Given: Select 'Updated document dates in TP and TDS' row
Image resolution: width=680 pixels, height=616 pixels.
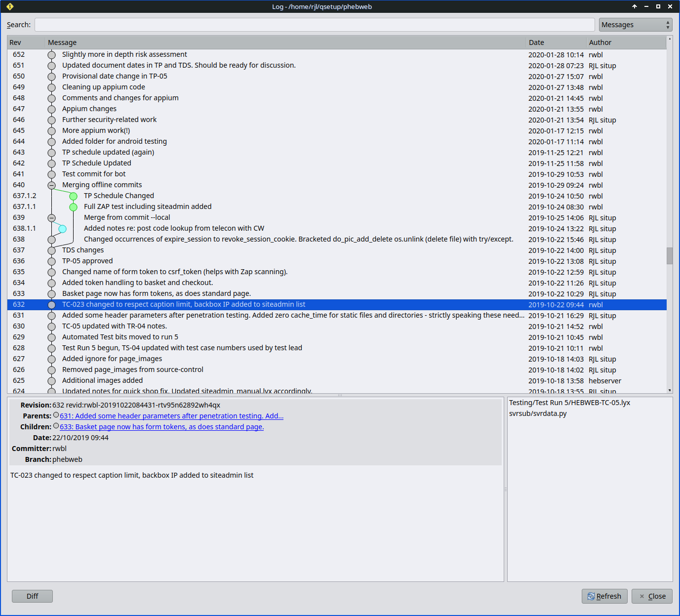Looking at the screenshot, I should click(337, 65).
